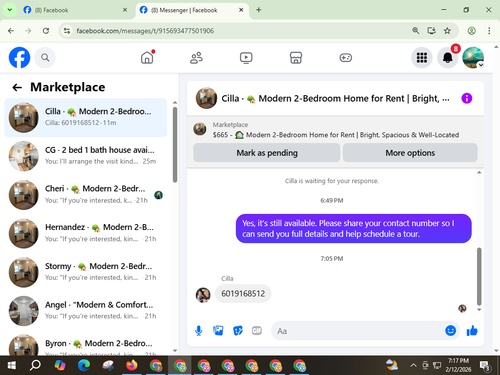Open the zoom magnifier icon in address bar

tap(415, 31)
